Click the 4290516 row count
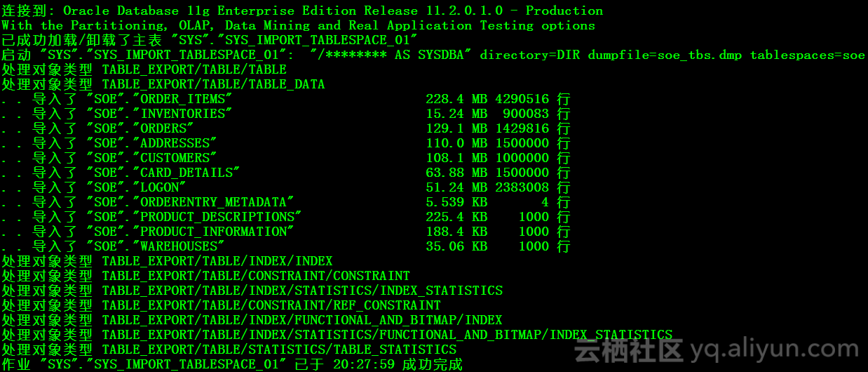Viewport: 868px width, 372px height. click(x=522, y=99)
